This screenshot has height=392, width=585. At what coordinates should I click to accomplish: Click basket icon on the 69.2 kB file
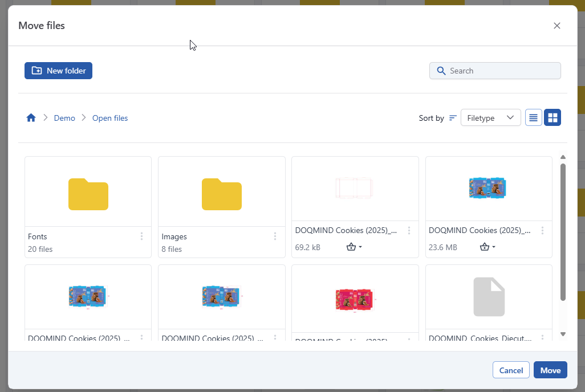click(x=351, y=247)
